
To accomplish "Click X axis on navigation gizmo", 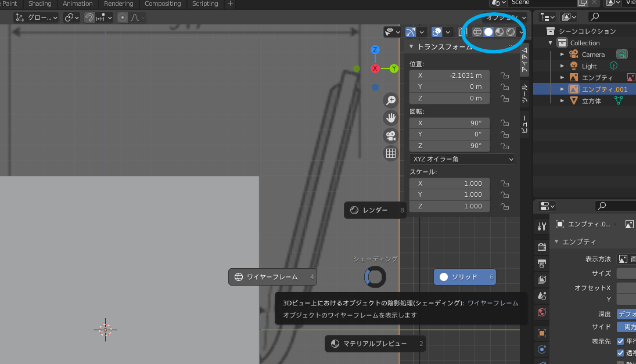I will pos(375,69).
